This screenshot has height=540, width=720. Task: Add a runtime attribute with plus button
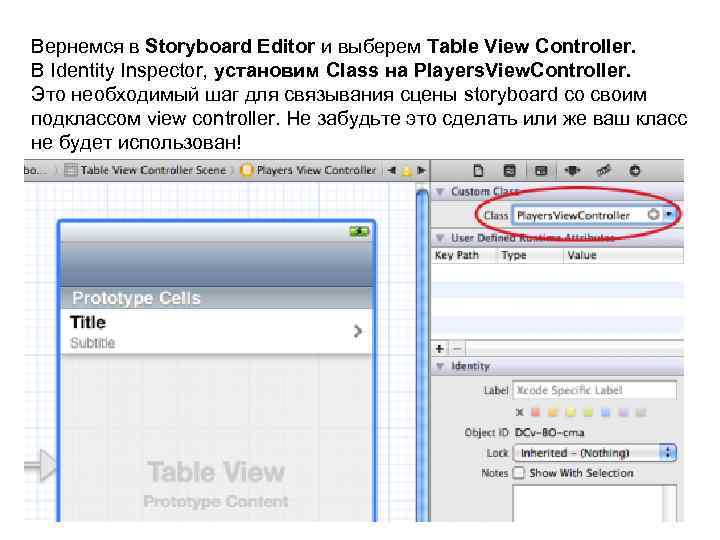[x=439, y=349]
